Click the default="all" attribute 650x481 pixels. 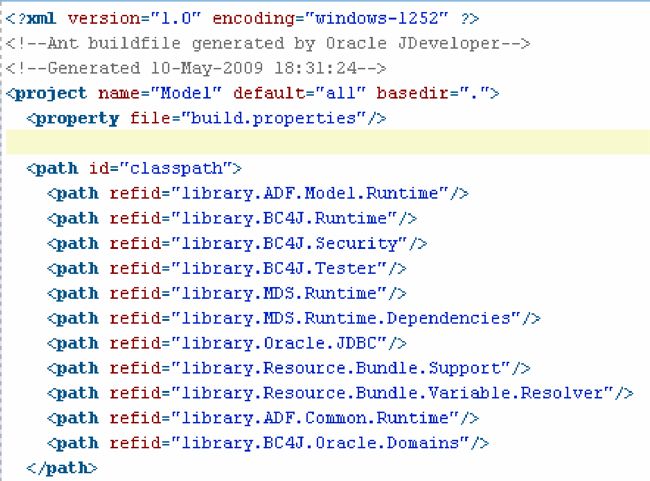click(x=299, y=93)
